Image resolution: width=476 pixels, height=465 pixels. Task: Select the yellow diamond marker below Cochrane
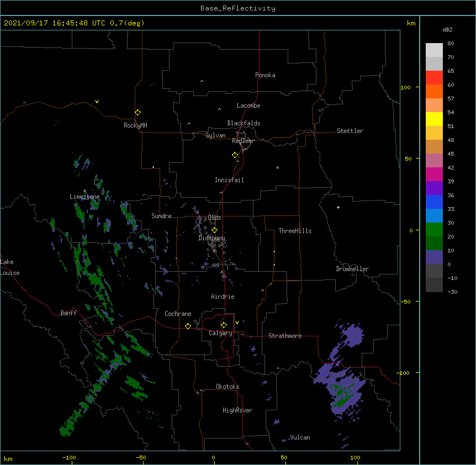pos(188,326)
